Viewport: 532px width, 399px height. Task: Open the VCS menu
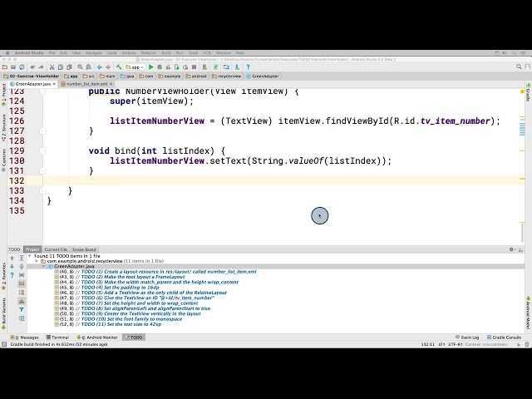coord(207,53)
